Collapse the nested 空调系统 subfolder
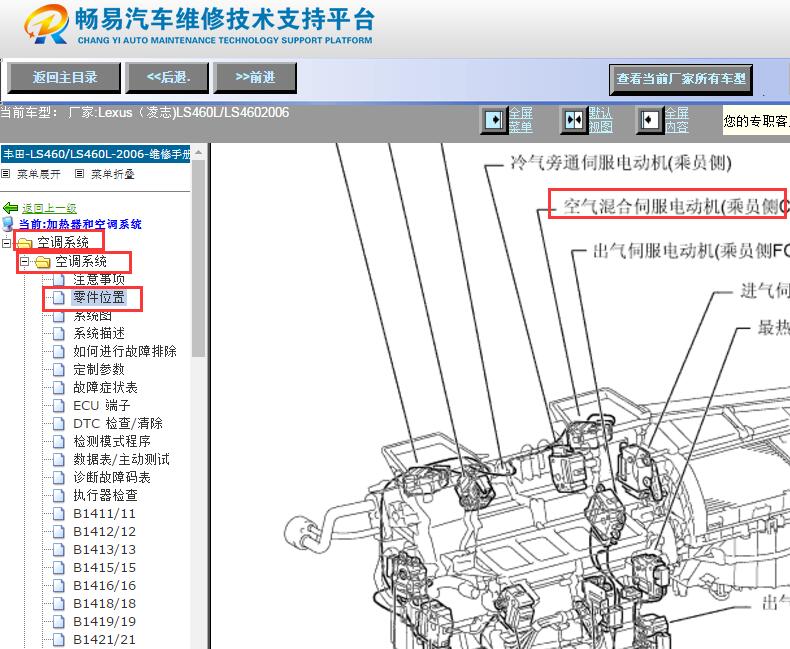Image resolution: width=790 pixels, height=649 pixels. coord(24,262)
